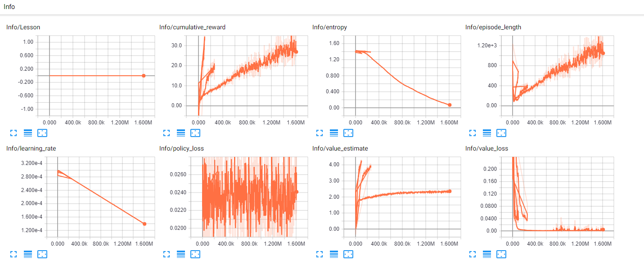
Task: Expand the Info/entropy chart to fullscreen
Action: [x=320, y=133]
